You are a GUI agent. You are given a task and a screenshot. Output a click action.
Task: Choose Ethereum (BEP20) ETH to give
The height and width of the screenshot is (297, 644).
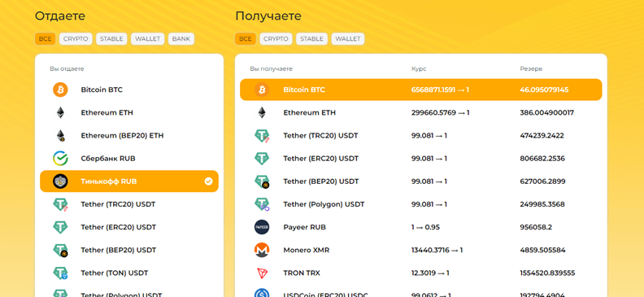129,136
